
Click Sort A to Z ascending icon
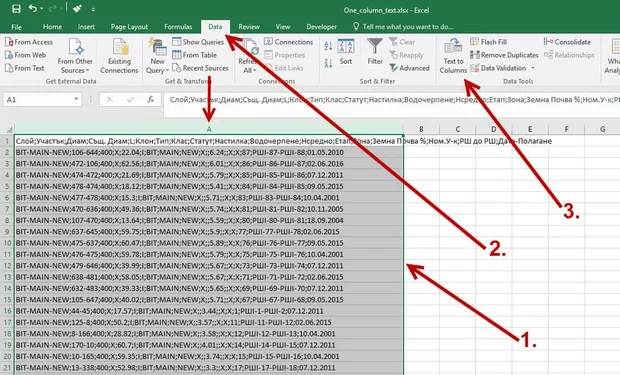click(x=328, y=46)
